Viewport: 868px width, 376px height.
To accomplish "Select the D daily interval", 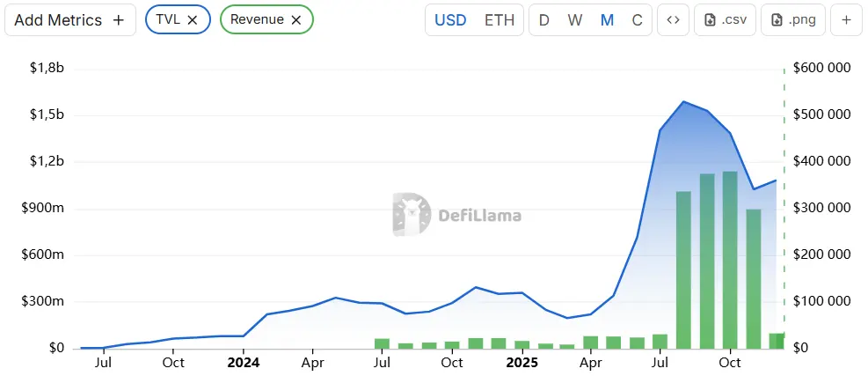I will pyautogui.click(x=543, y=20).
